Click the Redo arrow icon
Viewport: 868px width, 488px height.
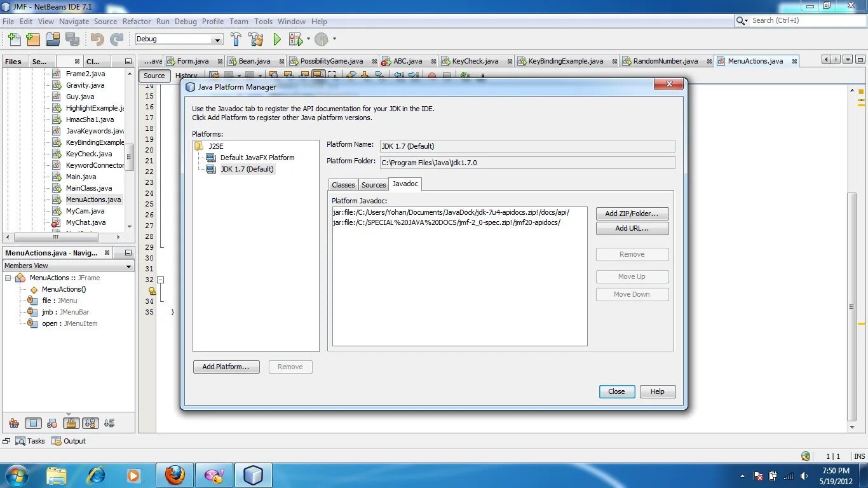coord(117,39)
